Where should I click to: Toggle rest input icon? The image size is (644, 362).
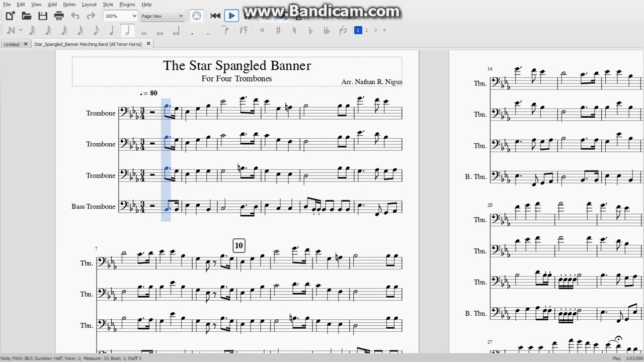click(243, 31)
